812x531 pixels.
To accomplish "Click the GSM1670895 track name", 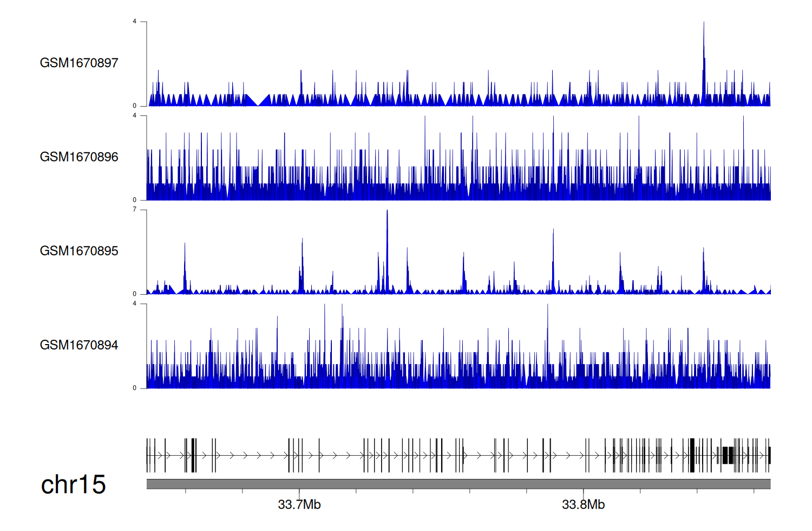I will point(79,251).
